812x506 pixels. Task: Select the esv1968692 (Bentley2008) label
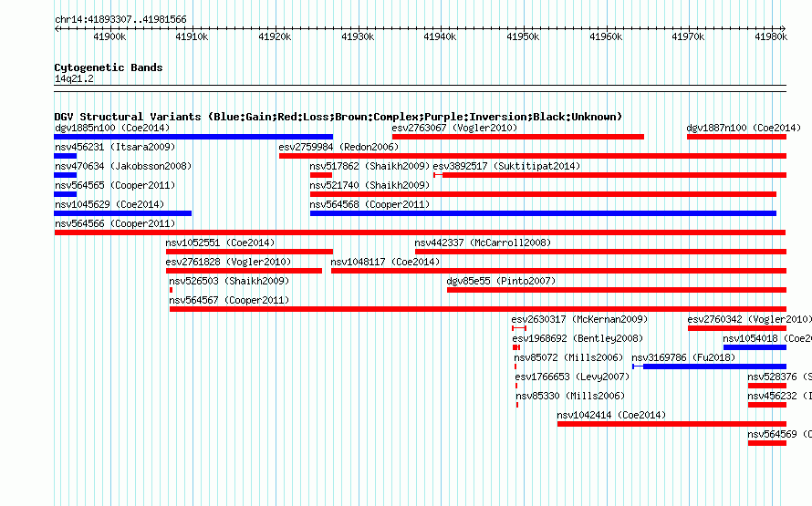578,338
